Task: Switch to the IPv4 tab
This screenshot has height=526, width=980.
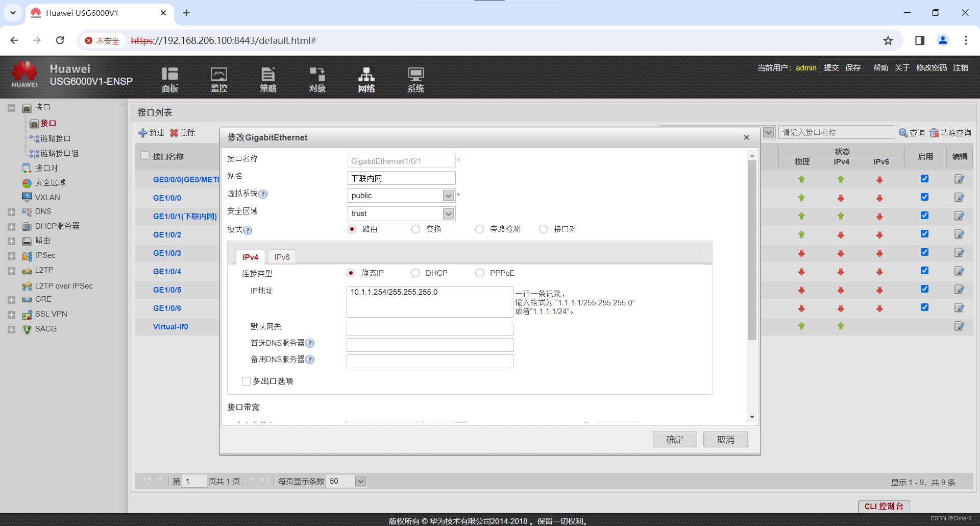Action: coord(250,257)
